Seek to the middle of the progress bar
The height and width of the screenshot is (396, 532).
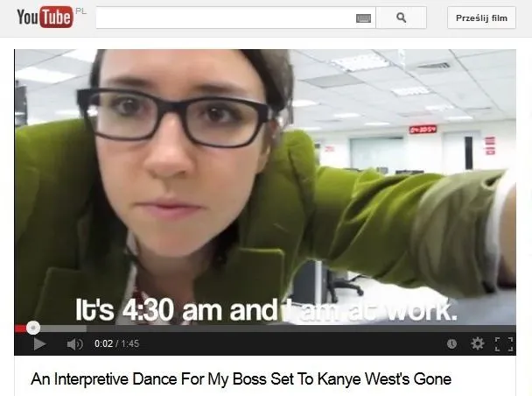pos(265,329)
